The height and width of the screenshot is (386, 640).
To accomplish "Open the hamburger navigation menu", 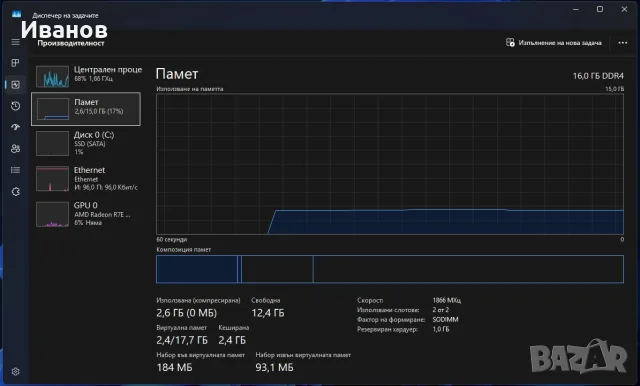I will pos(16,42).
